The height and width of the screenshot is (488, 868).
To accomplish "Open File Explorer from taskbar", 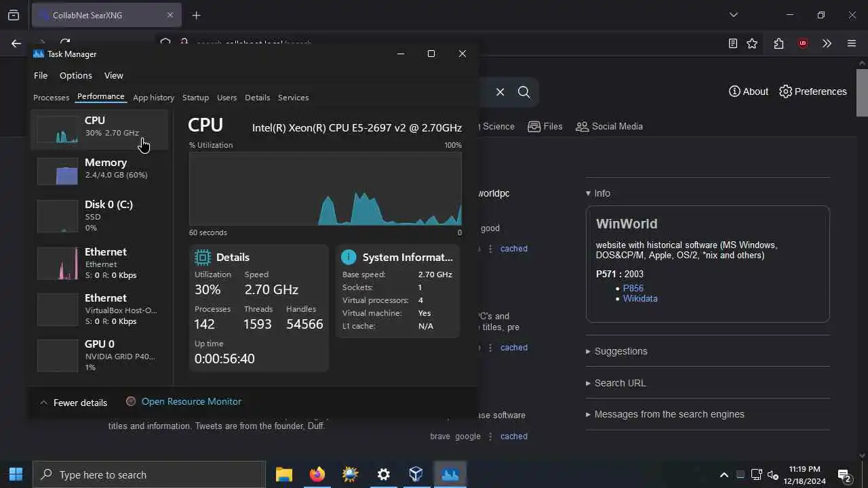I will [x=283, y=474].
